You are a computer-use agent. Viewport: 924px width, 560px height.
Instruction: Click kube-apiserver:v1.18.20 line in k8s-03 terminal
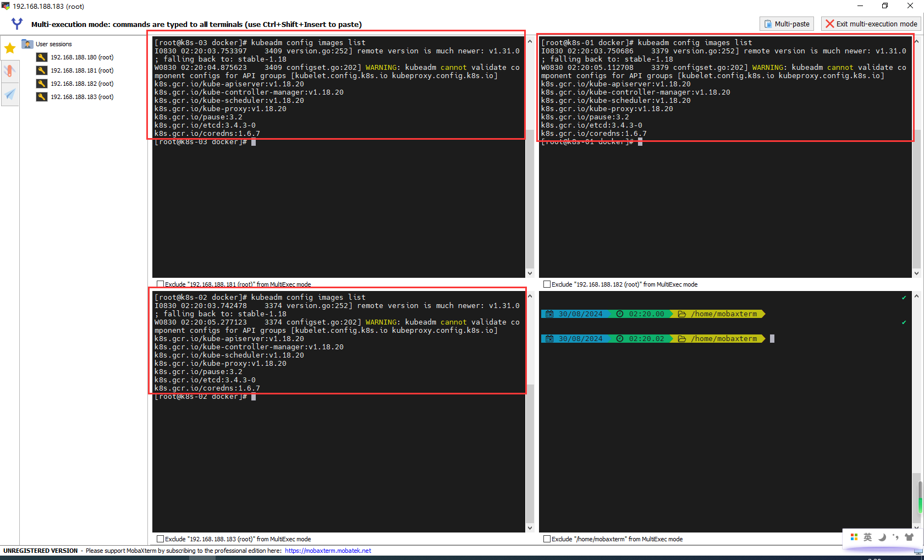(229, 84)
